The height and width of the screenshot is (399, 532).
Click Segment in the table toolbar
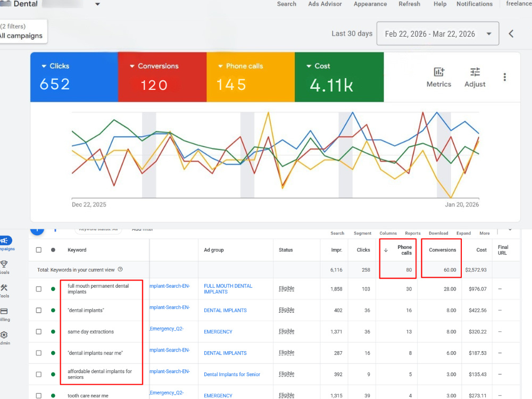point(362,233)
